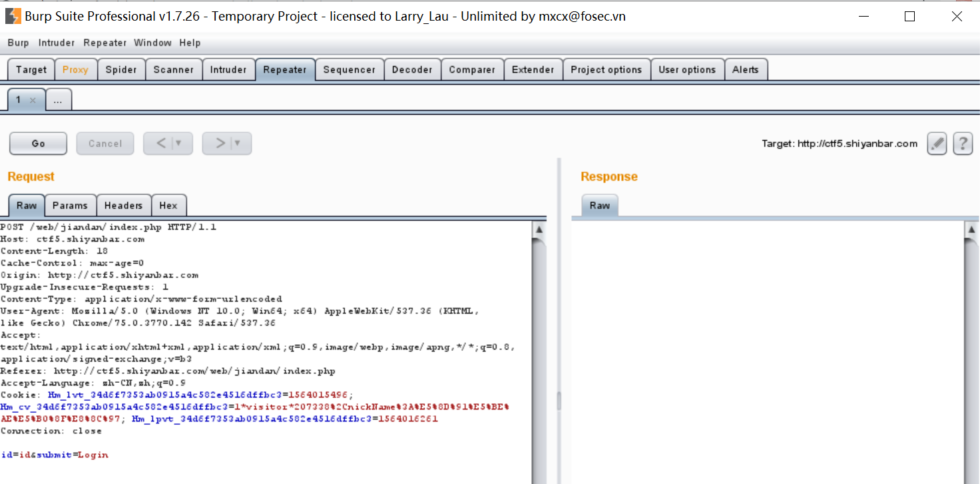Click the Request pane heading
Screen dimensions: 980x484
[x=31, y=176]
